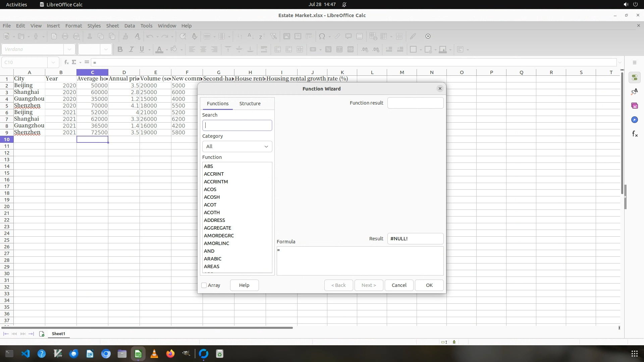Open the Data menu

click(129, 26)
